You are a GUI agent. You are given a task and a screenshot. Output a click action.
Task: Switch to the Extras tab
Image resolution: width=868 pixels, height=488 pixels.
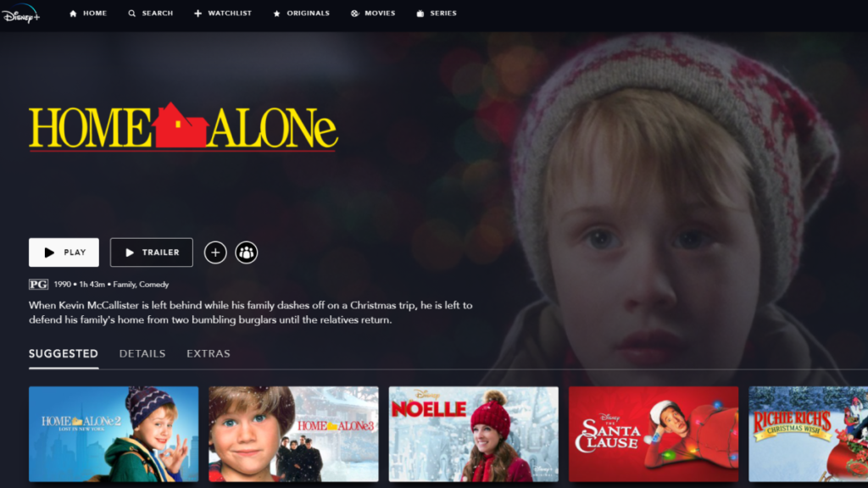[x=209, y=354]
